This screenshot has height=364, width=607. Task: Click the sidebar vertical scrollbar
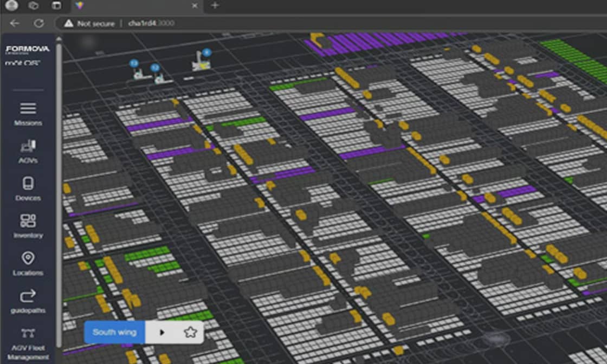[59, 196]
